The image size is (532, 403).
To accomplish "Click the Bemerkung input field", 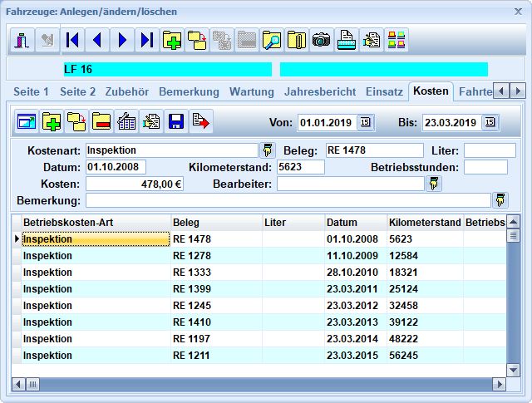I will point(288,200).
